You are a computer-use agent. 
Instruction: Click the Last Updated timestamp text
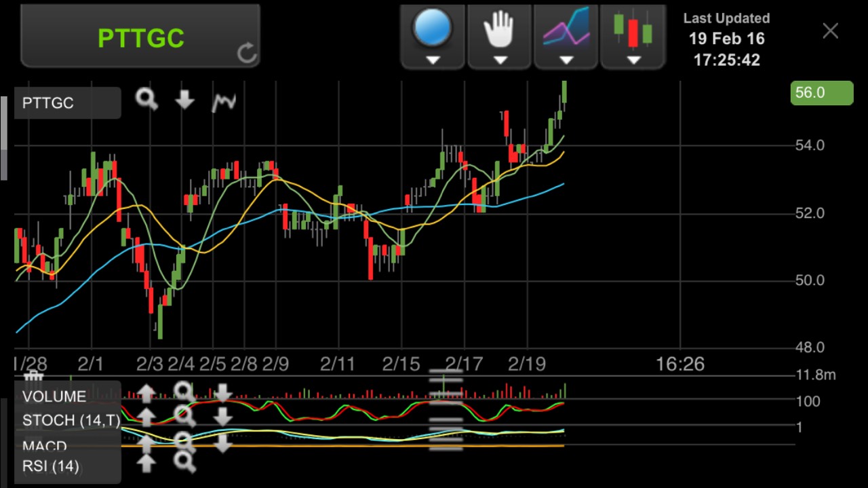(x=726, y=39)
